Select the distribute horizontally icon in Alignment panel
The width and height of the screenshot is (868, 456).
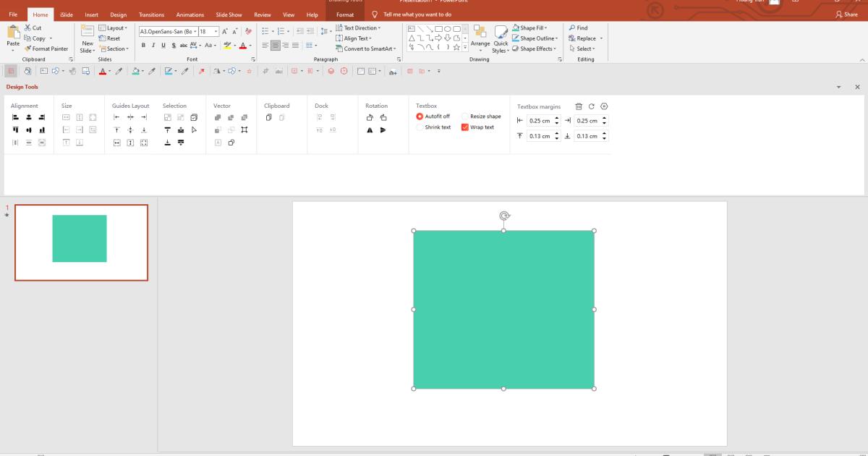click(14, 142)
